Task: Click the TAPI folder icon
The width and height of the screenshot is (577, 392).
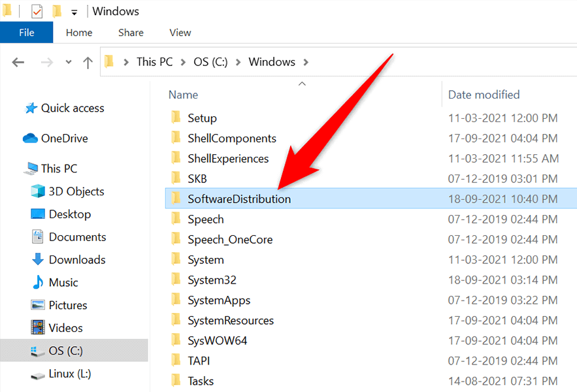Action: [176, 360]
